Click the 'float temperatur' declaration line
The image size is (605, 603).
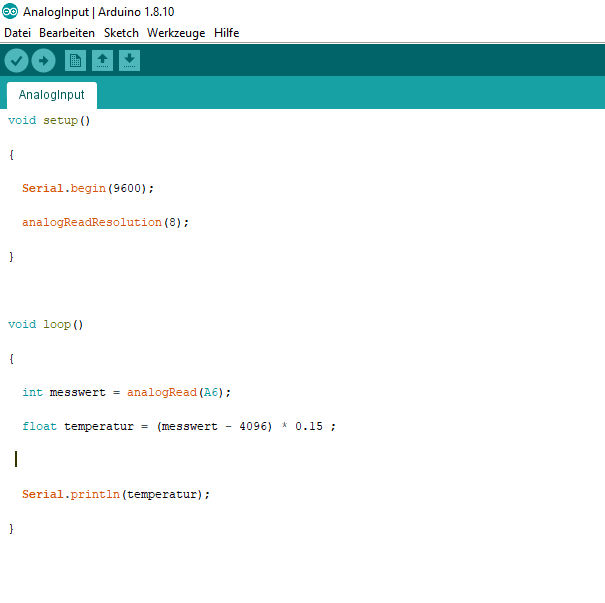click(179, 426)
